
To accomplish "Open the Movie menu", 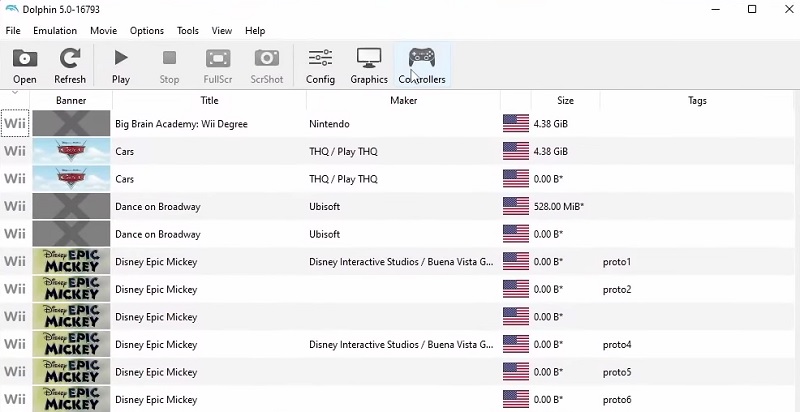I will pos(103,31).
